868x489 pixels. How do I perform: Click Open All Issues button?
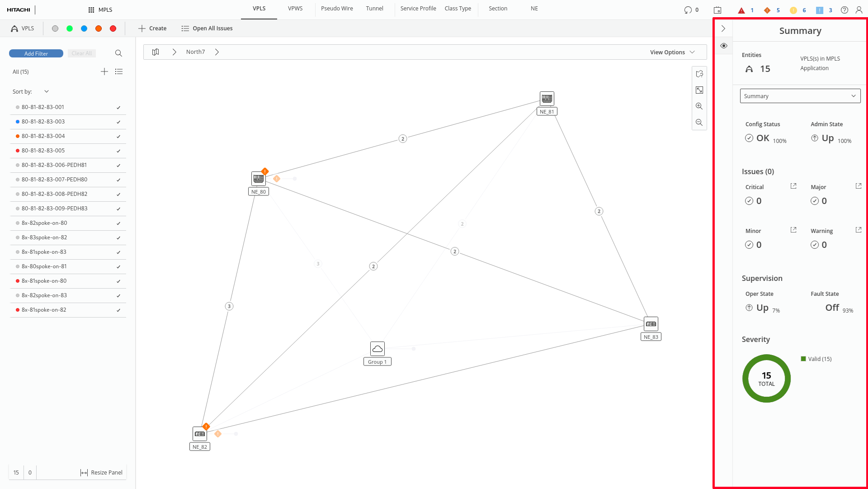coord(207,28)
